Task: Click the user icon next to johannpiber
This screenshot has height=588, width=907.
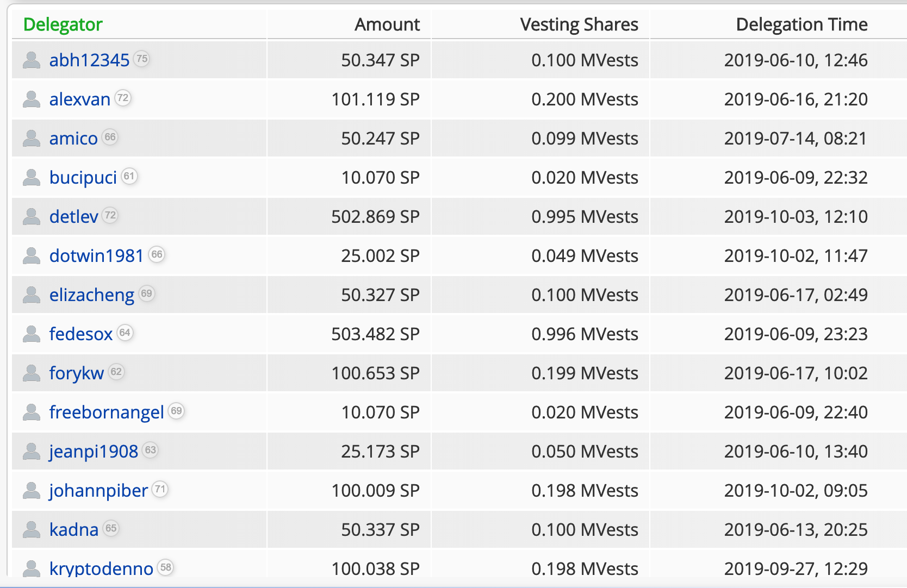Action: 32,491
